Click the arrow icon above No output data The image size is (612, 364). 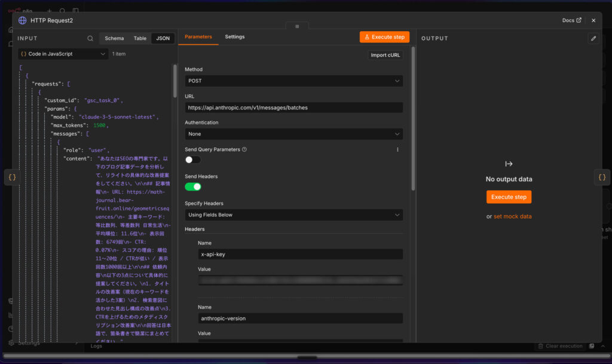click(x=509, y=164)
